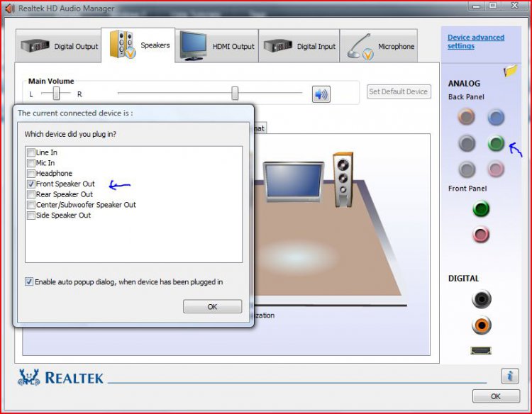Minimize the Realtek HD Audio Manager window
Viewport: 532px width, 414px height.
point(477,6)
